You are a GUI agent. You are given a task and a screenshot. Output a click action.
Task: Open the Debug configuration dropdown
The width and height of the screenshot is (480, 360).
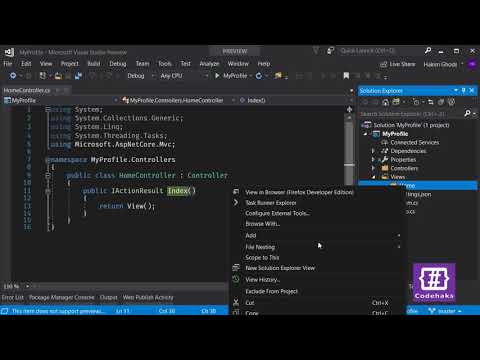(x=141, y=76)
